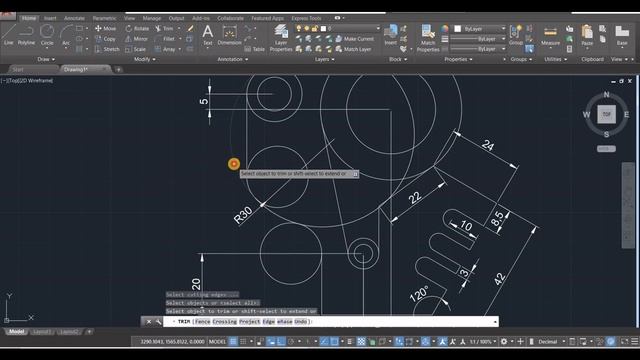
Task: Toggle snap mode in status bar
Action: [243, 341]
